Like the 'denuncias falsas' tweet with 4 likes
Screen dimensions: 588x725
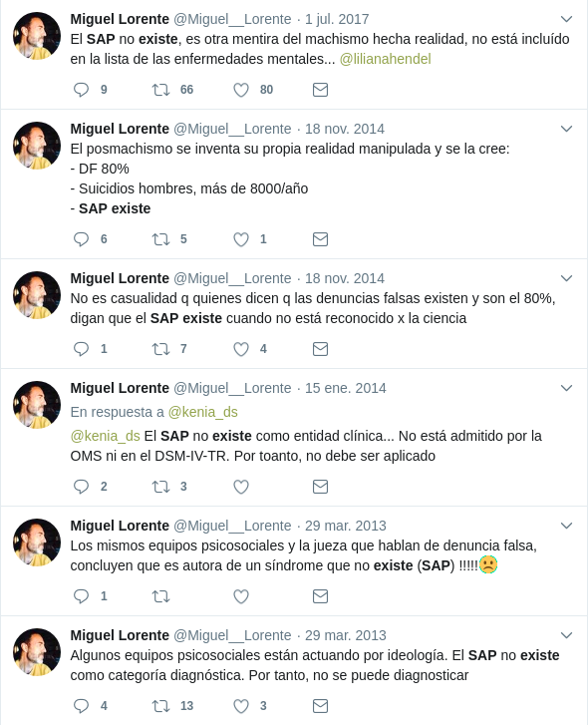click(240, 349)
